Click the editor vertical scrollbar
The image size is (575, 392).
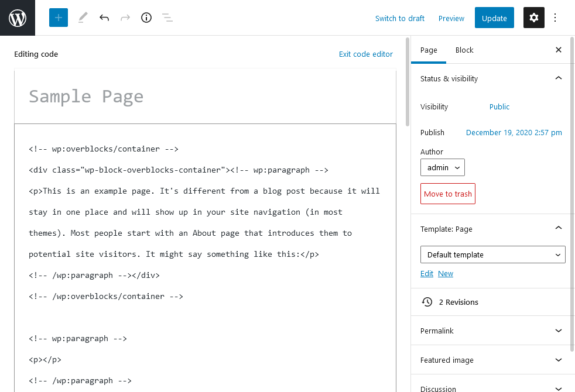pos(408,81)
